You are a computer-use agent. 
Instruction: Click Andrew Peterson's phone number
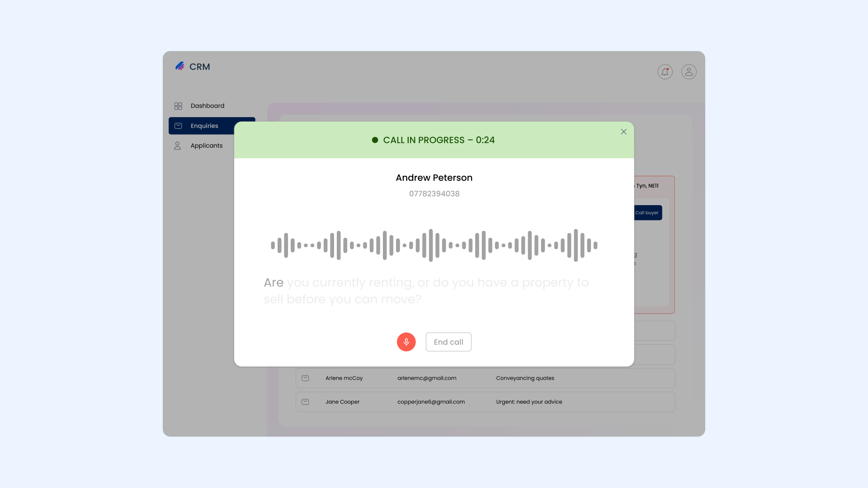(x=434, y=194)
